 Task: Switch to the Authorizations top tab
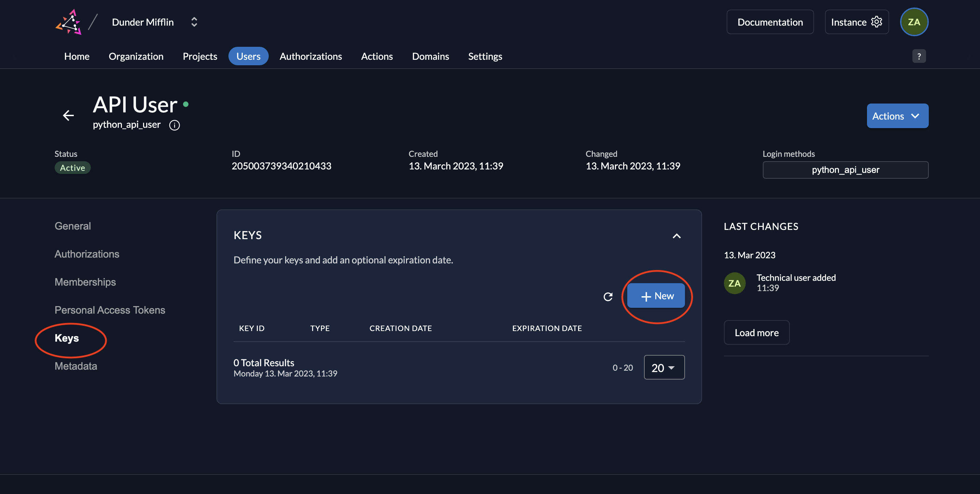click(310, 56)
